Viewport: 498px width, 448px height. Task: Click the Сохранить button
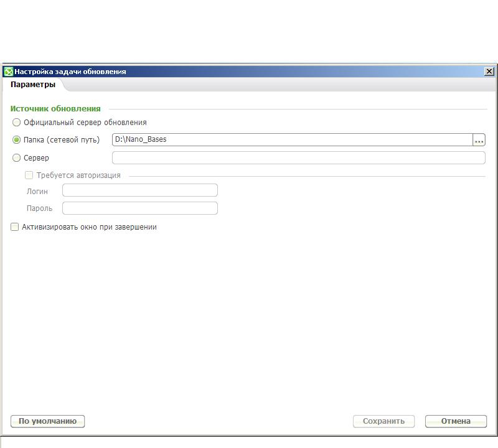(383, 421)
